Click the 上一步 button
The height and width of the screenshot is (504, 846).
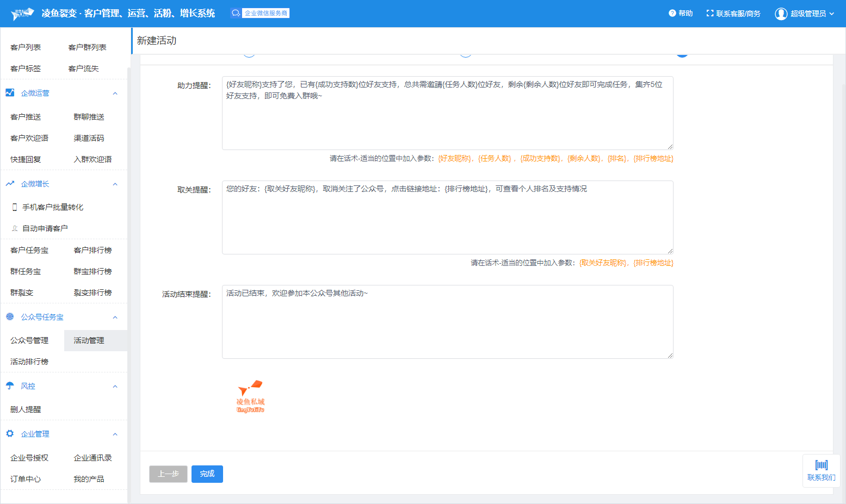[x=168, y=474]
